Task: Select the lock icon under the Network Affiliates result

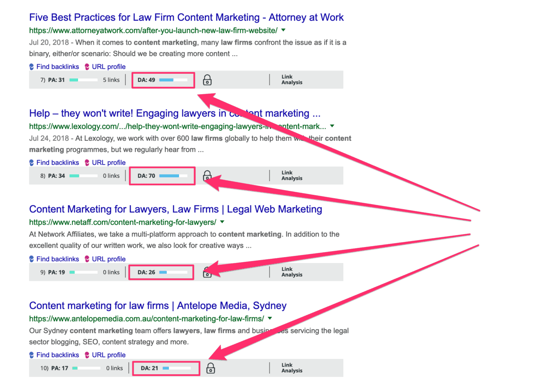Action: click(x=207, y=272)
